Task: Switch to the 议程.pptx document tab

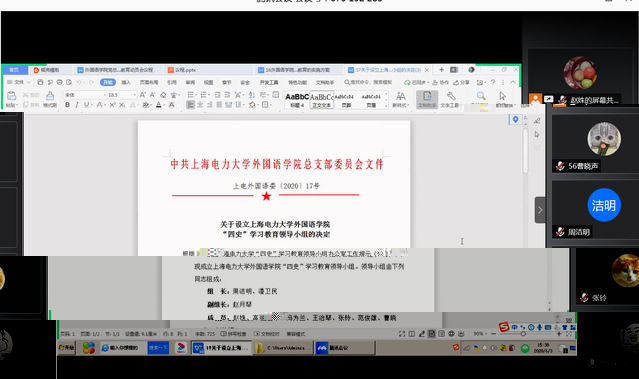Action: point(182,70)
